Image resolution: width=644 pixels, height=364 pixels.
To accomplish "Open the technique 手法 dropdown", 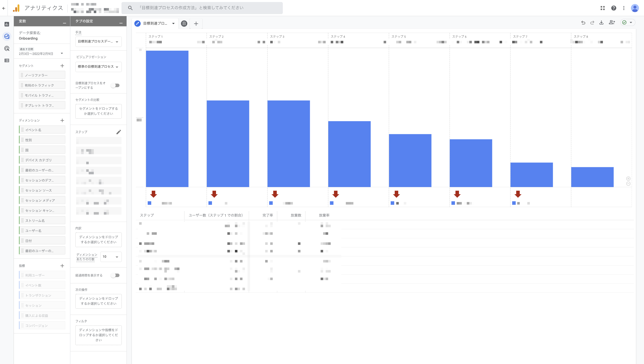I will pos(98,42).
